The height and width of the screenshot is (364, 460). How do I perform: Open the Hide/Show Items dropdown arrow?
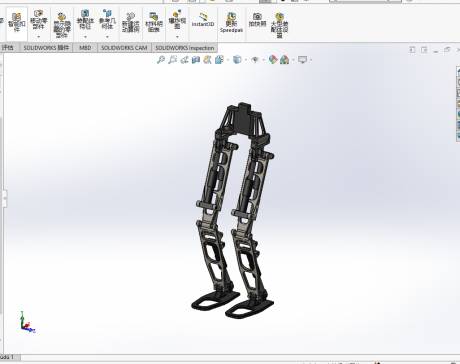(x=264, y=60)
